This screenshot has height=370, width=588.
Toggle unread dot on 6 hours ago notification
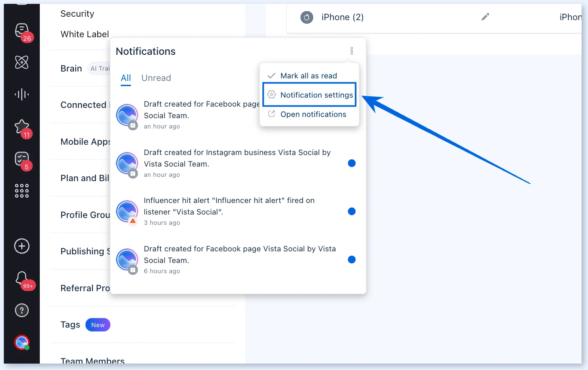click(352, 260)
